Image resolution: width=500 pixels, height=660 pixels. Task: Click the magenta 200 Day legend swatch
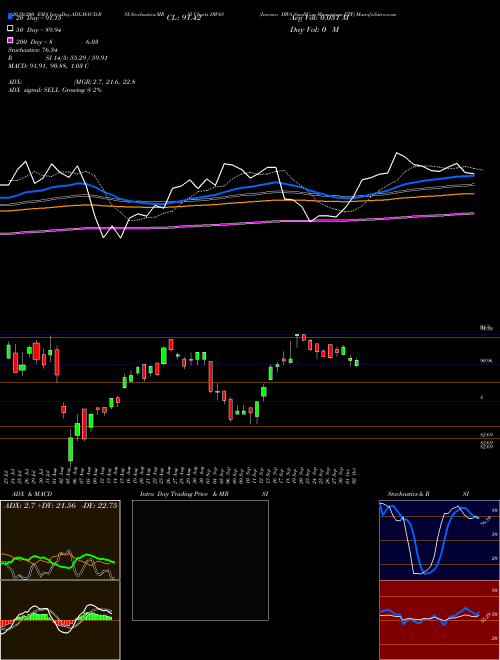(x=10, y=41)
